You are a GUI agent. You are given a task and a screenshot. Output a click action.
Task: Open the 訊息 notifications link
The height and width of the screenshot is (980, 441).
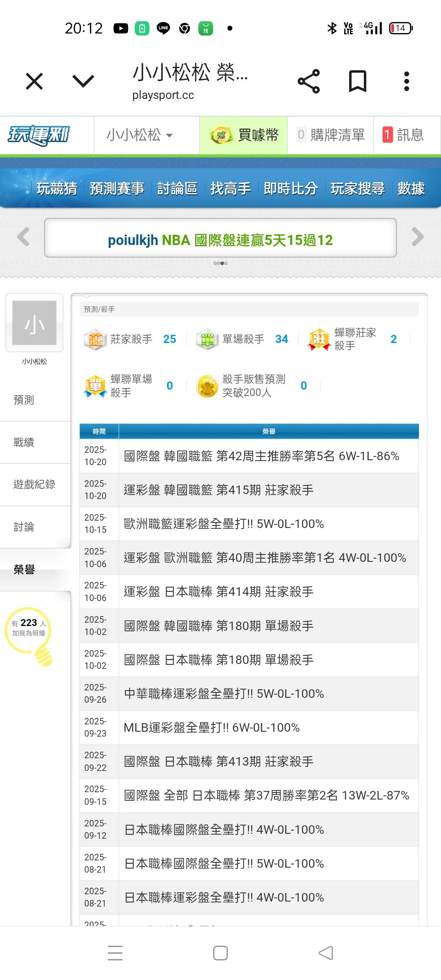tap(403, 135)
